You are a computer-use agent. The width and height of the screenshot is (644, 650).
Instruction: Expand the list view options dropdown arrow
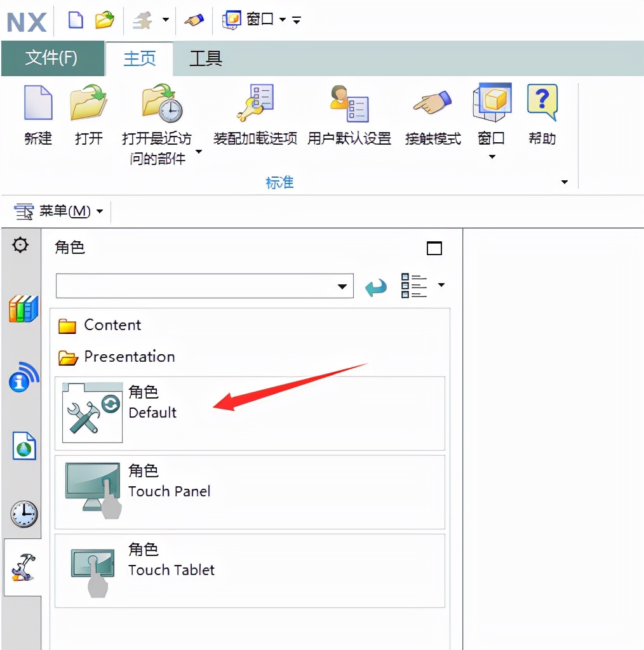point(441,285)
